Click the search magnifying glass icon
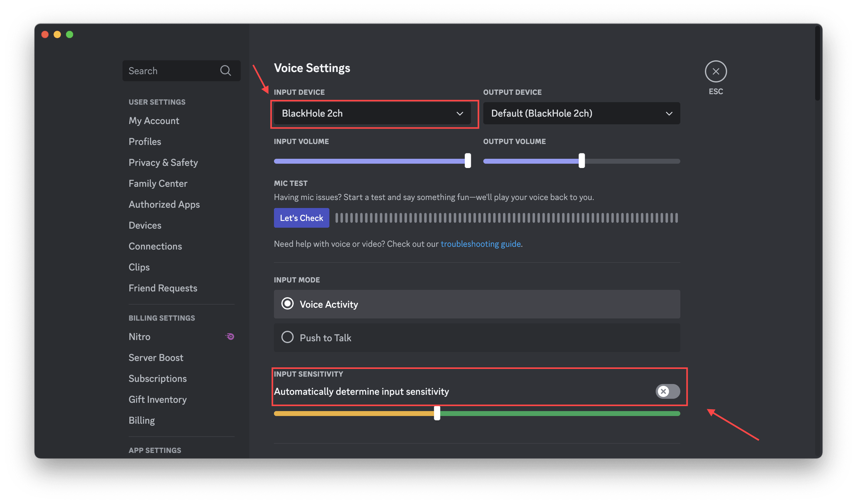857x504 pixels. [x=225, y=70]
